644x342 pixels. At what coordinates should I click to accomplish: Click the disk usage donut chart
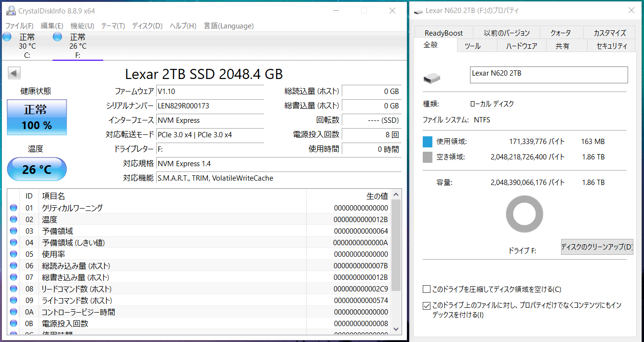pos(524,214)
